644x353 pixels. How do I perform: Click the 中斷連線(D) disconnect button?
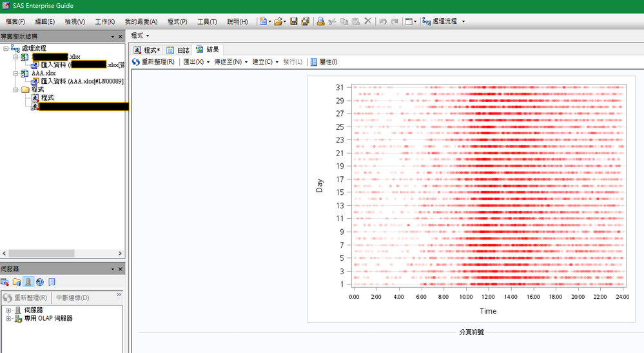coord(73,298)
